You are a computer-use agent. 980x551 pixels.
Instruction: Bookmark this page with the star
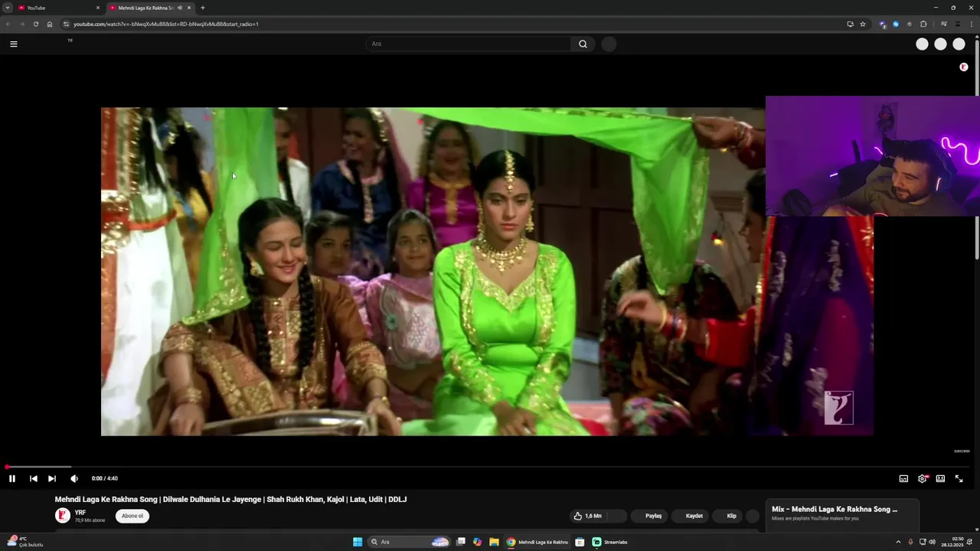click(x=863, y=24)
